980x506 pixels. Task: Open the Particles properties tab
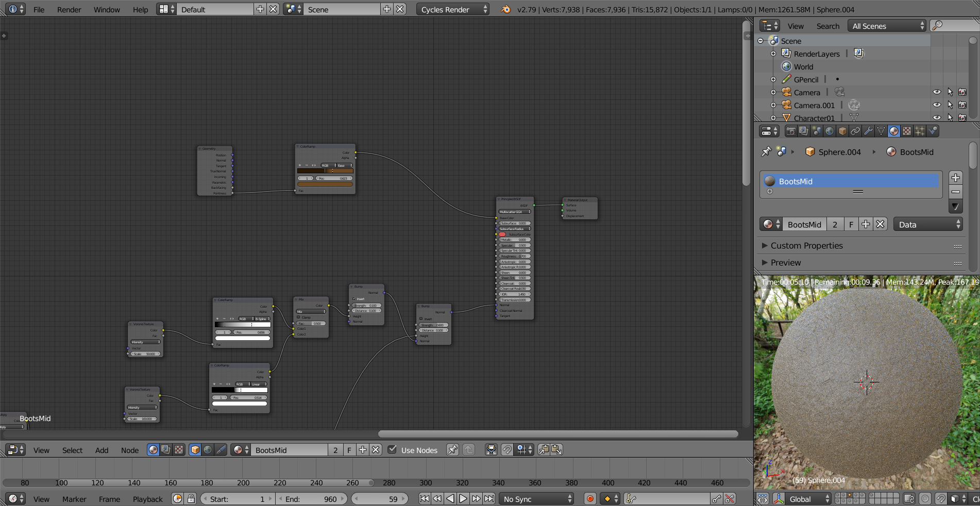919,131
